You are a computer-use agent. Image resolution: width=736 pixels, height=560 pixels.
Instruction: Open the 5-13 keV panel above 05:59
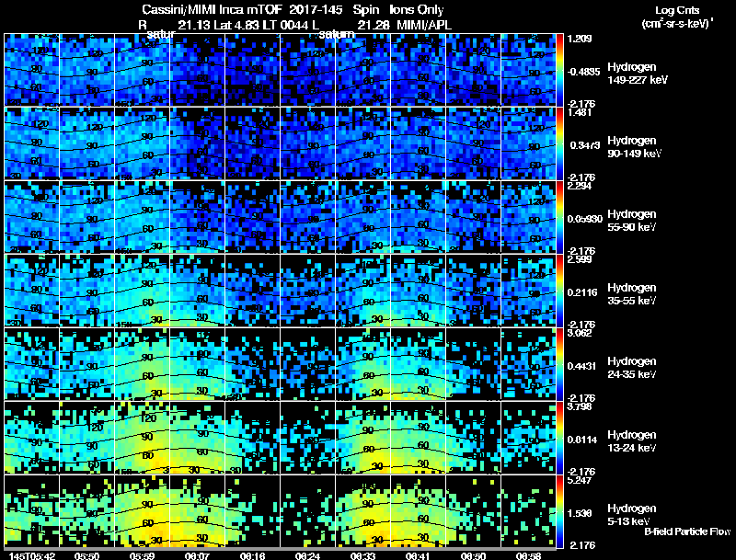(143, 511)
